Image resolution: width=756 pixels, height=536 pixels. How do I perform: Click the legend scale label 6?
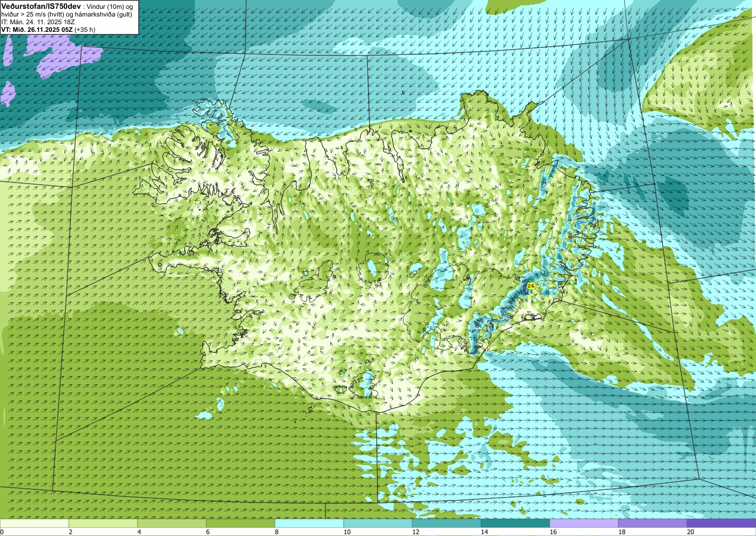click(x=207, y=532)
